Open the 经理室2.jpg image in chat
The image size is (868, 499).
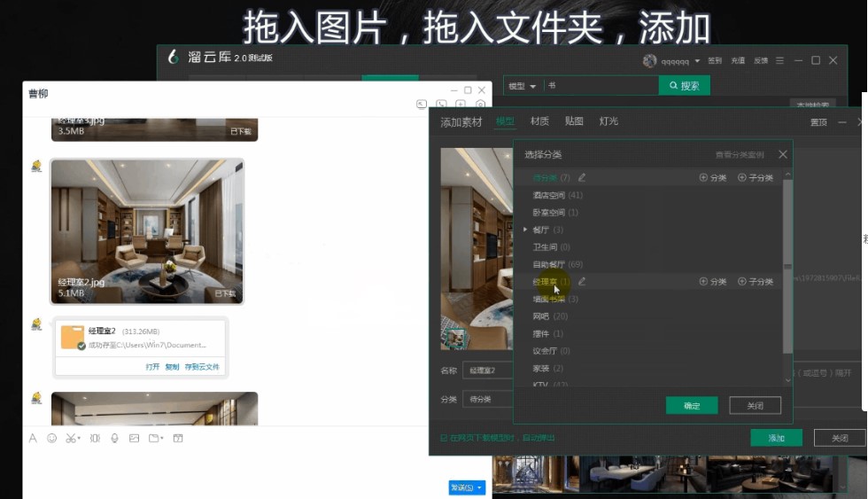coord(147,231)
